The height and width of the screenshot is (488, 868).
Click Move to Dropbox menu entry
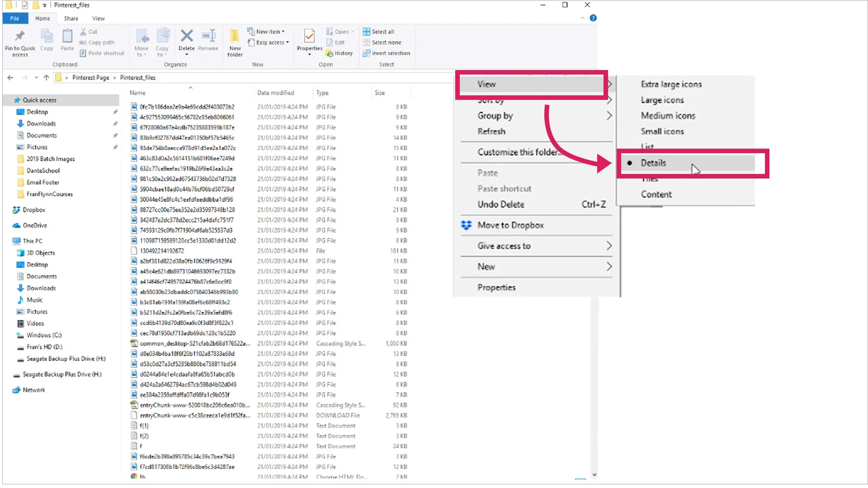(x=510, y=225)
